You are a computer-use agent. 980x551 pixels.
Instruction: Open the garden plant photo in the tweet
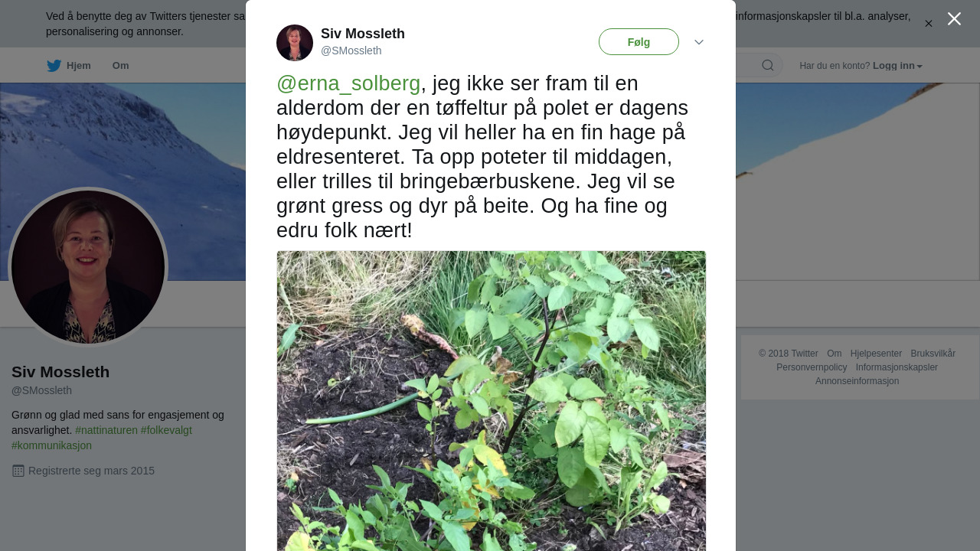pos(492,401)
